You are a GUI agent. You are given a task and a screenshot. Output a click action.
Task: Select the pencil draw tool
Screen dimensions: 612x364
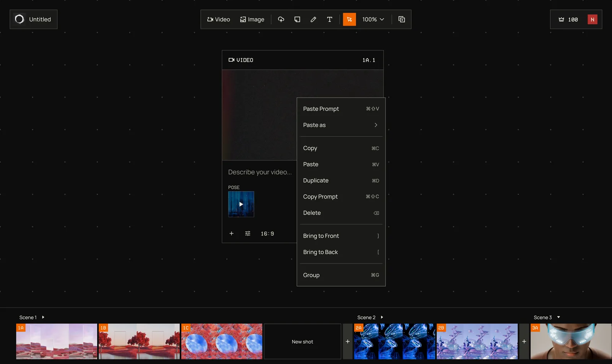[313, 19]
